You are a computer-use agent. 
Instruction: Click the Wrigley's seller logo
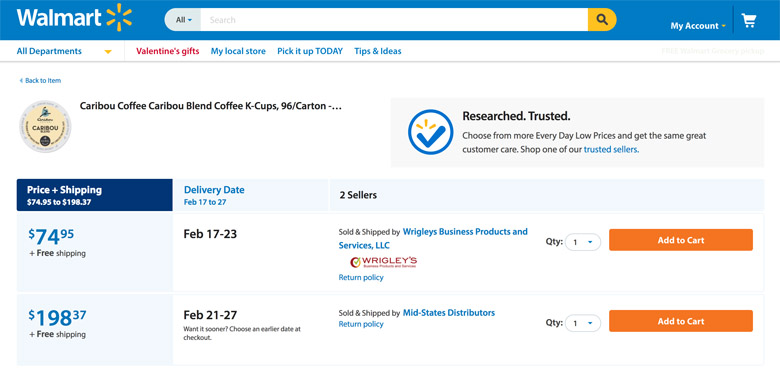pos(384,262)
